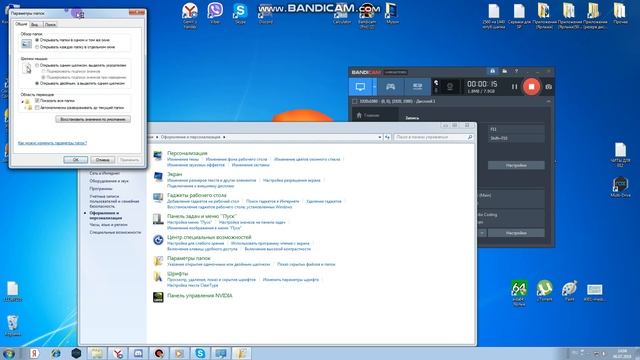Open Параметры папок in Control Panel
The width and height of the screenshot is (640, 360).
click(x=189, y=258)
